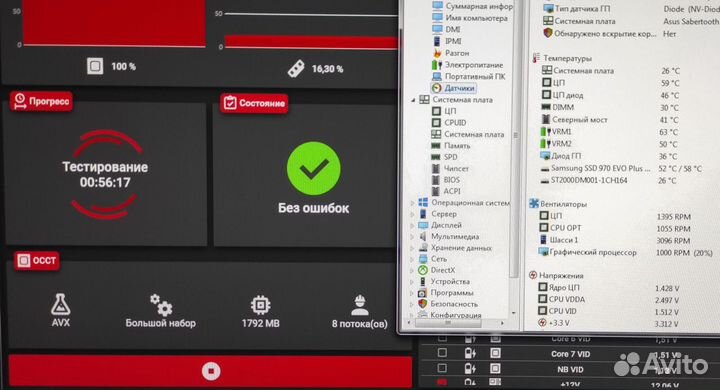Select the Память memory icon

point(436,146)
